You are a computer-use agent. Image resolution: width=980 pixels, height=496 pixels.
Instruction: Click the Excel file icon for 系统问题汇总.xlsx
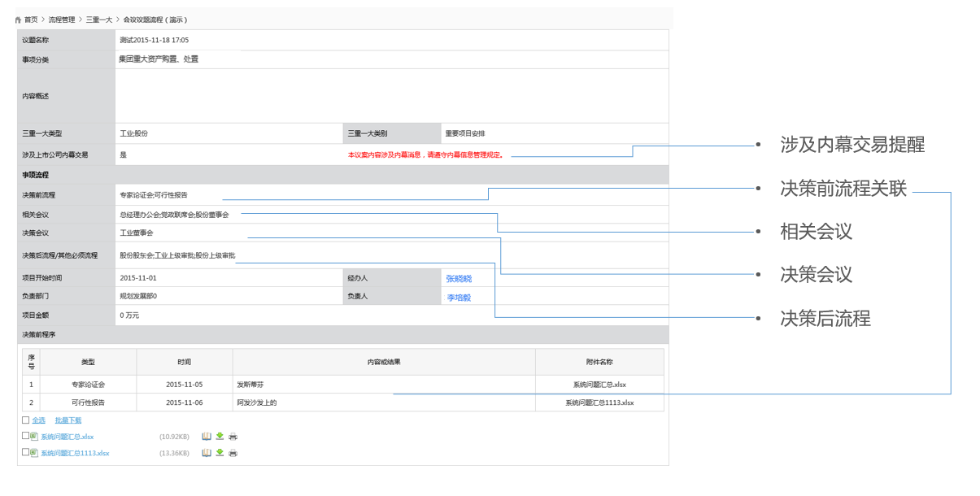coord(34,437)
